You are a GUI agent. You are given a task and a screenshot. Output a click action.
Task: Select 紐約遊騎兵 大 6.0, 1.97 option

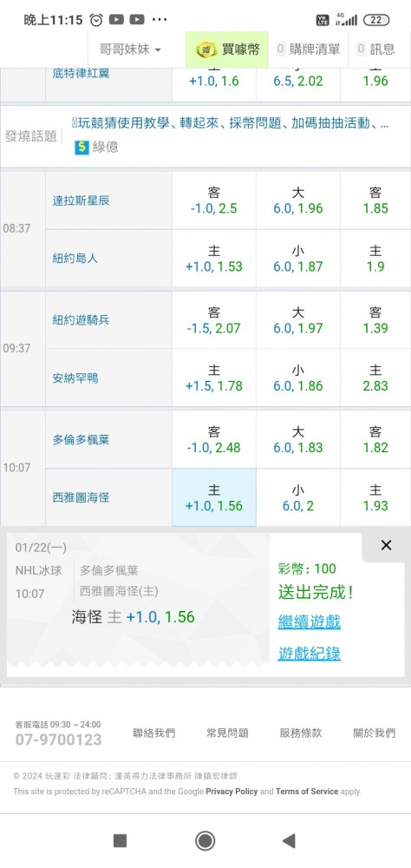tap(298, 320)
